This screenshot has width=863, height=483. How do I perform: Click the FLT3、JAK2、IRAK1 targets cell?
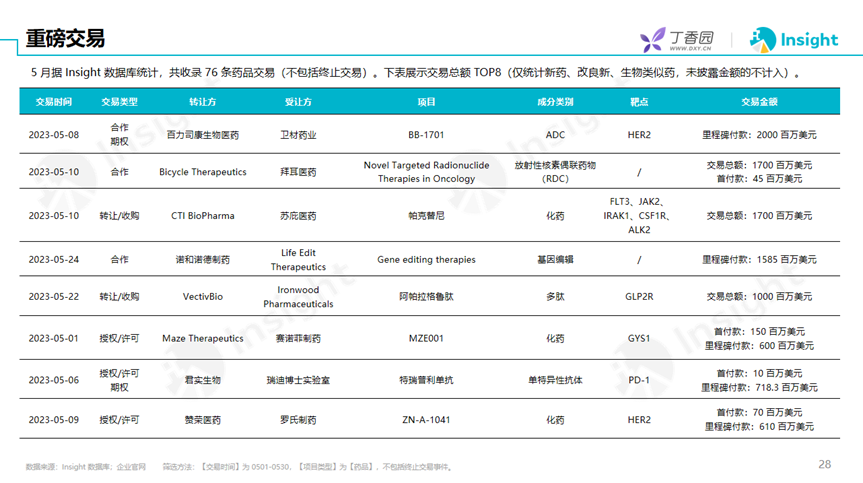pyautogui.click(x=639, y=216)
